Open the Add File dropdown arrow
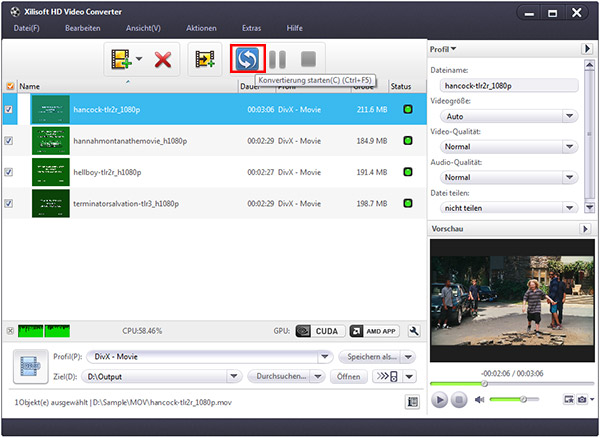 click(x=139, y=59)
